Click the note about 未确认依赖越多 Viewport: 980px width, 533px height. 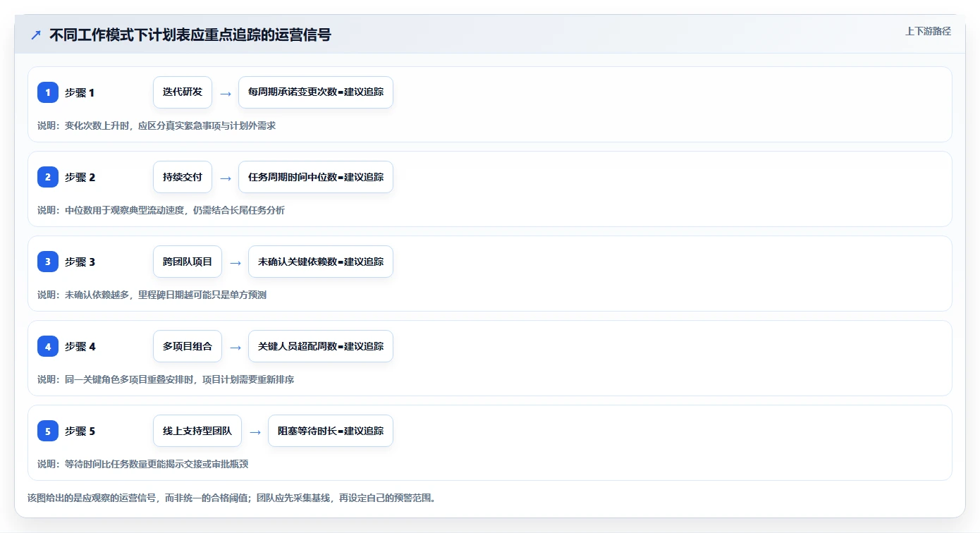coord(152,295)
